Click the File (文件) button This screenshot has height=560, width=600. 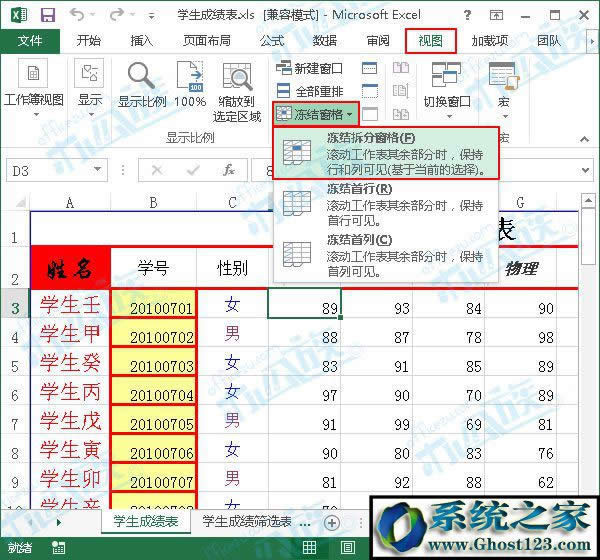[30, 41]
